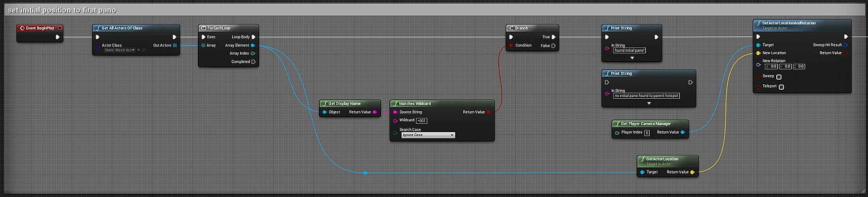Click the Player Index input pin
The image size is (868, 197).
(x=617, y=133)
